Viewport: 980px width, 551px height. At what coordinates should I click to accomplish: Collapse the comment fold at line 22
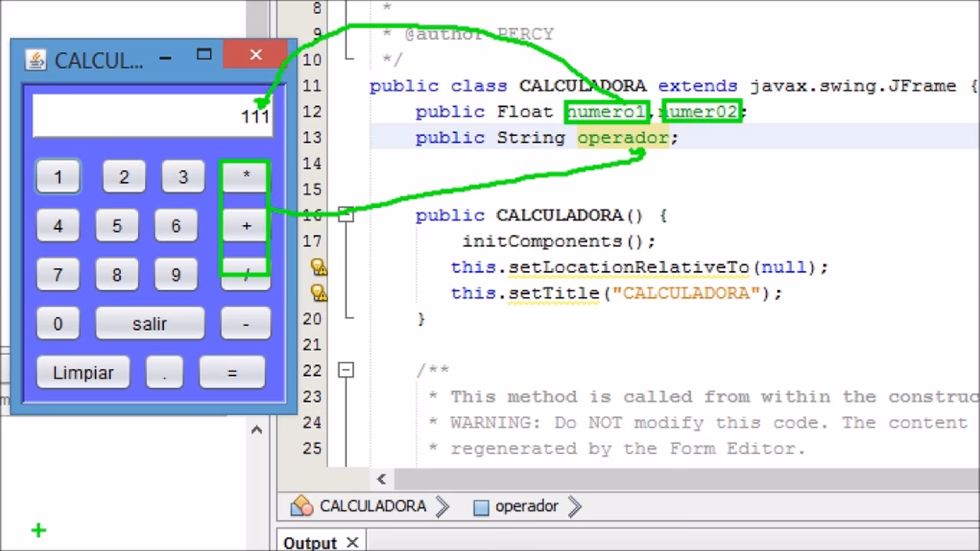click(347, 370)
